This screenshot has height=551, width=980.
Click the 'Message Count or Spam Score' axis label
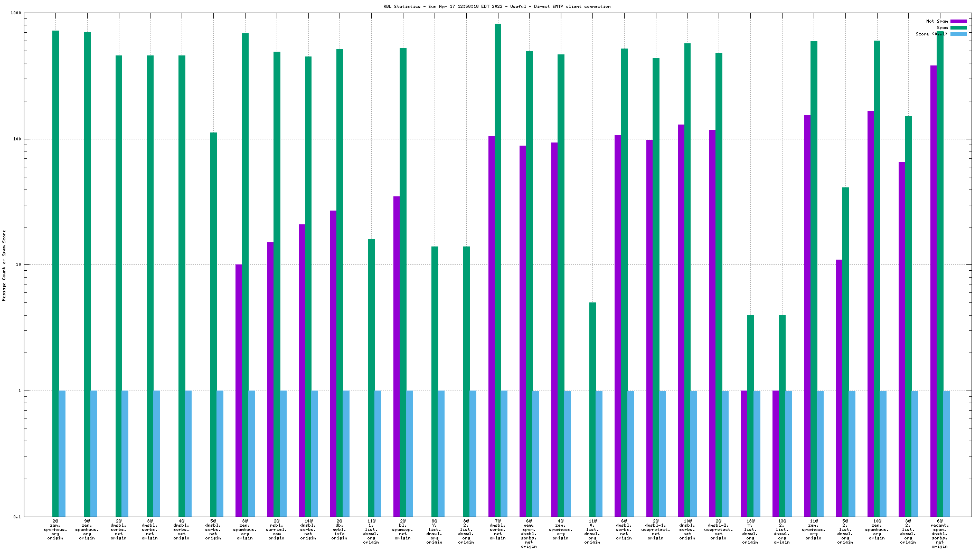(4, 265)
